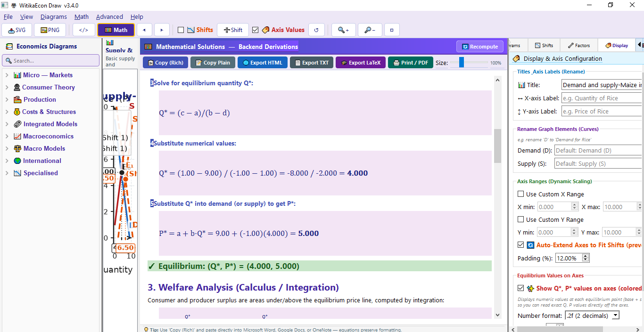
Task: Export diagram as PNG
Action: point(50,30)
